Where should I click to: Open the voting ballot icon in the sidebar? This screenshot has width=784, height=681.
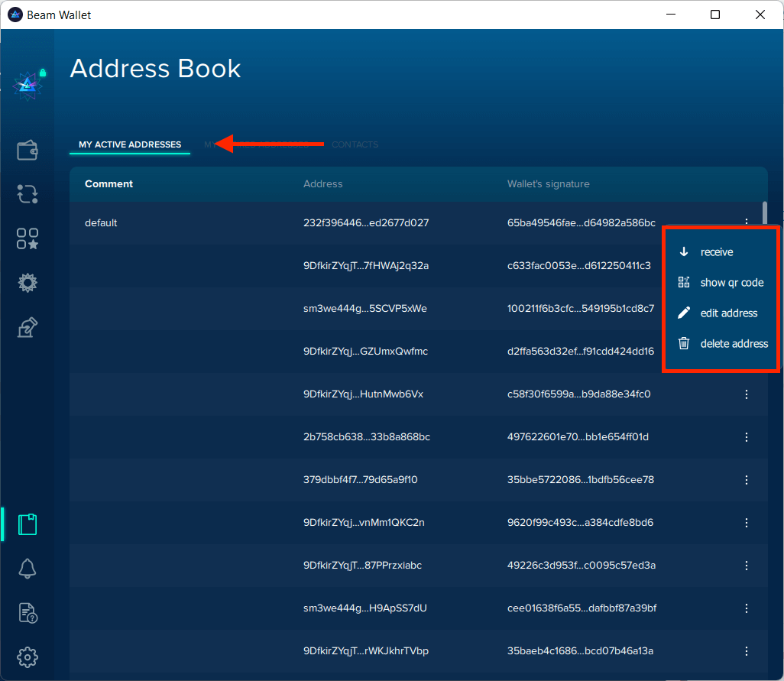28,328
